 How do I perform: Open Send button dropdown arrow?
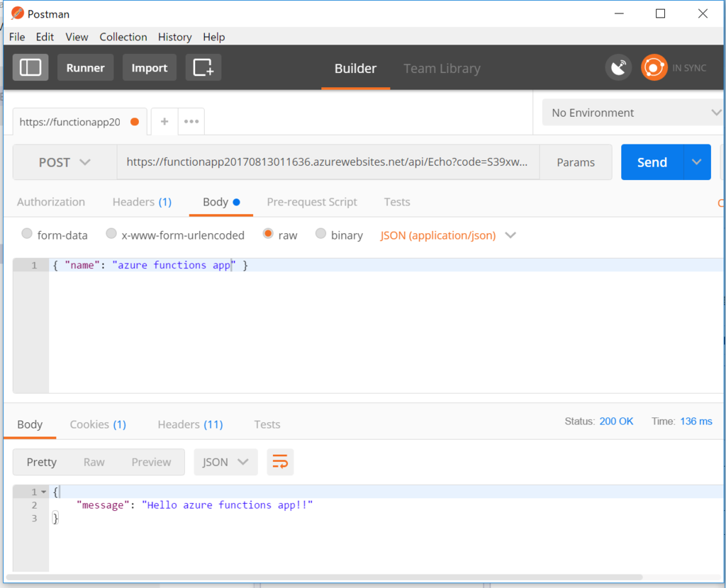click(697, 162)
